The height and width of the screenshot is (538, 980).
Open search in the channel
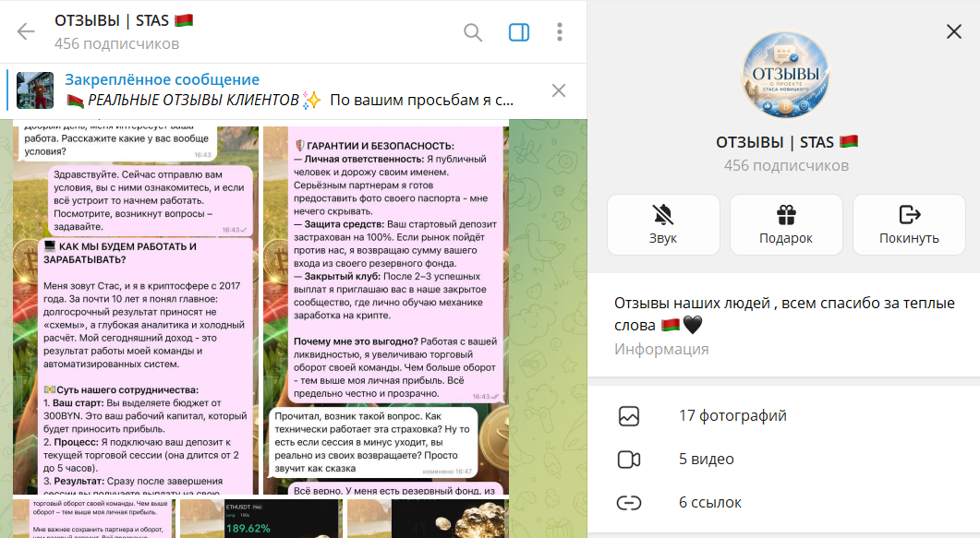click(473, 31)
